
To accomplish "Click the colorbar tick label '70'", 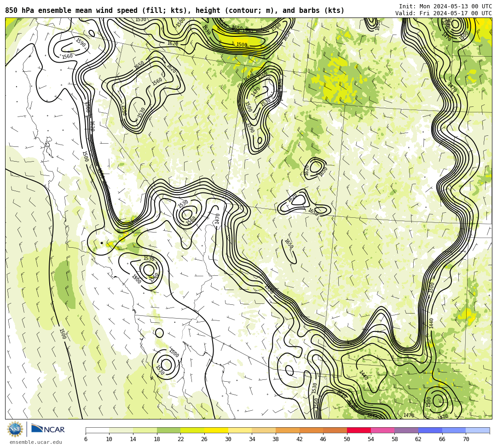I will (466, 439).
